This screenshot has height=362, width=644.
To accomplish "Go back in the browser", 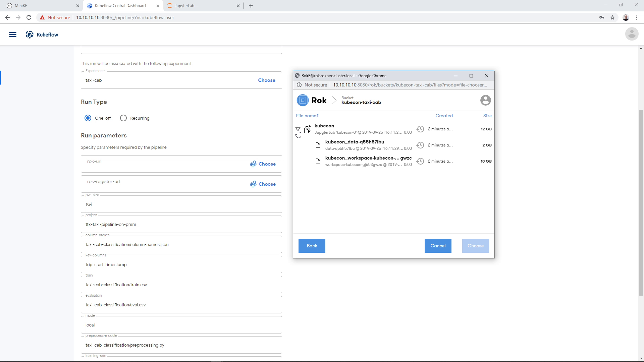I will pyautogui.click(x=7, y=17).
